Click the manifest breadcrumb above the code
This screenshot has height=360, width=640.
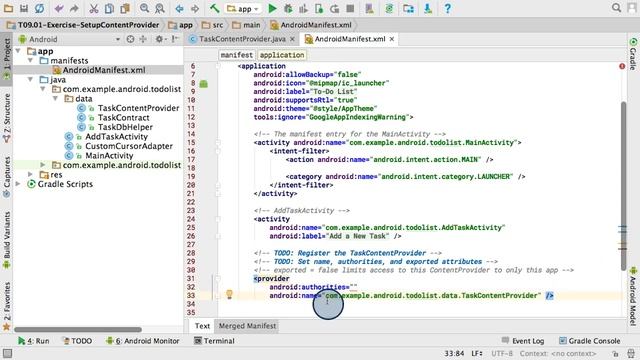pyautogui.click(x=236, y=55)
